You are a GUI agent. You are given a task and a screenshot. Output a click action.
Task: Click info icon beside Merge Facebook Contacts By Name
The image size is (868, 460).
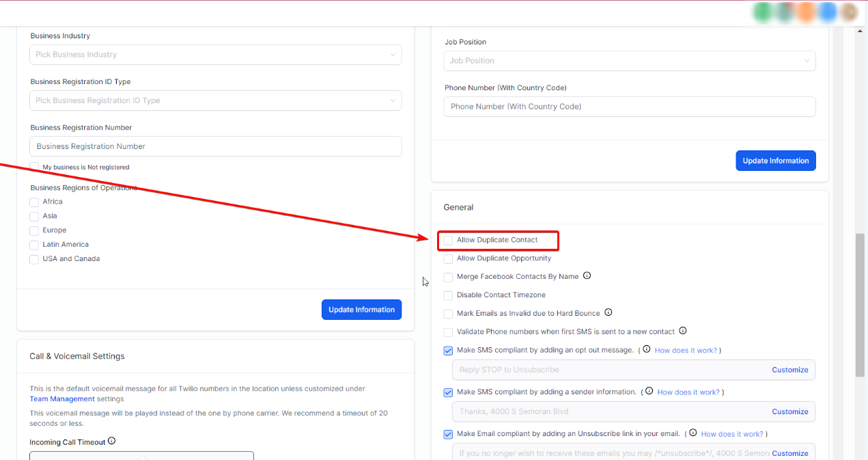pos(587,276)
